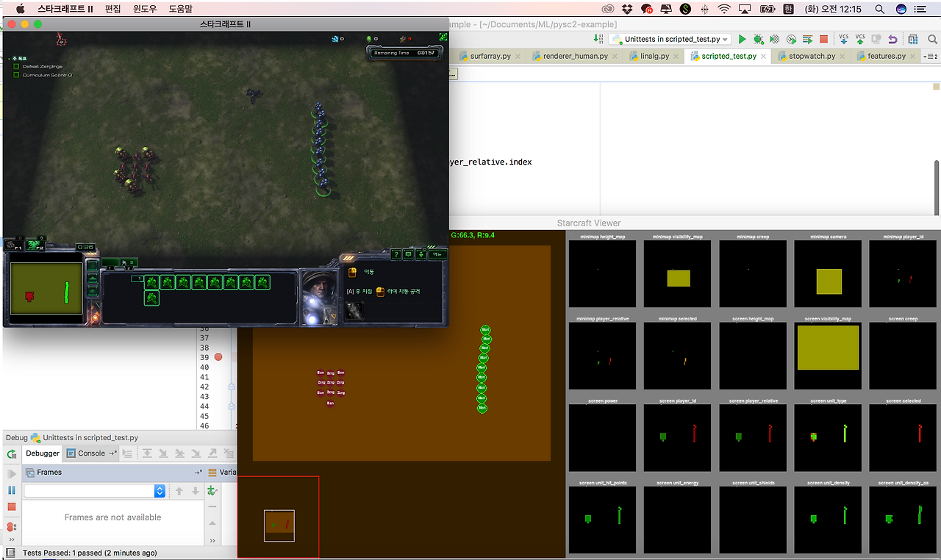Select the stopwatch.py editor tab
Image resolution: width=941 pixels, height=560 pixels.
(x=812, y=56)
